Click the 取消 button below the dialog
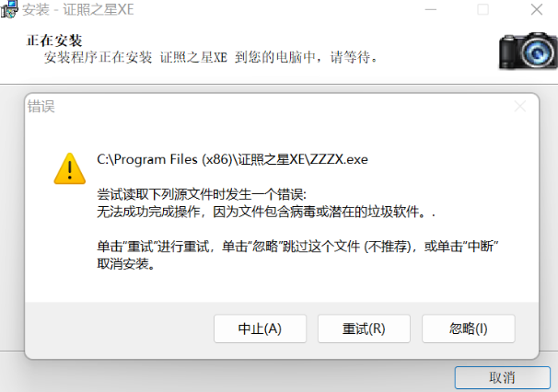 tap(503, 378)
